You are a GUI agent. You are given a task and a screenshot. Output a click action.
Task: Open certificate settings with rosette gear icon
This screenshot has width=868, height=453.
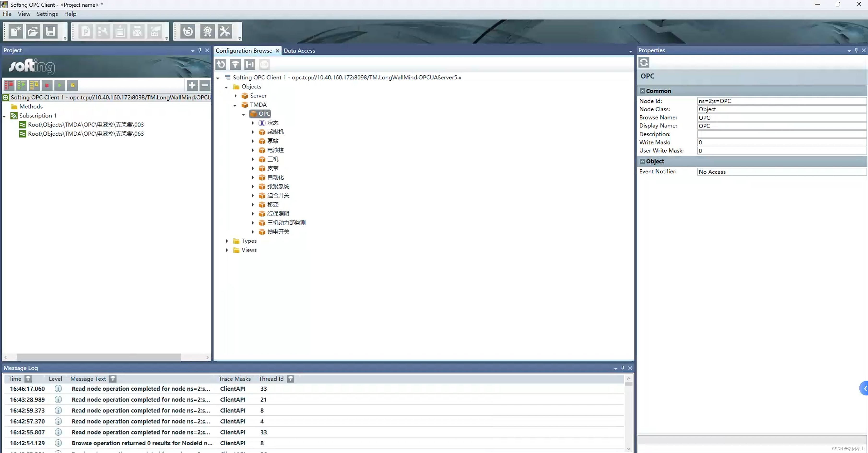pyautogui.click(x=207, y=32)
